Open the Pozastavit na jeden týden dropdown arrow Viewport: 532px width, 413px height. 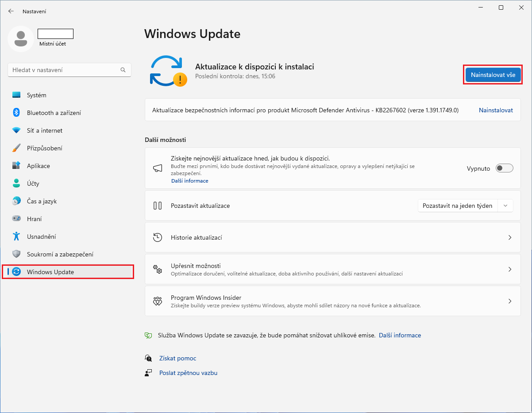505,206
